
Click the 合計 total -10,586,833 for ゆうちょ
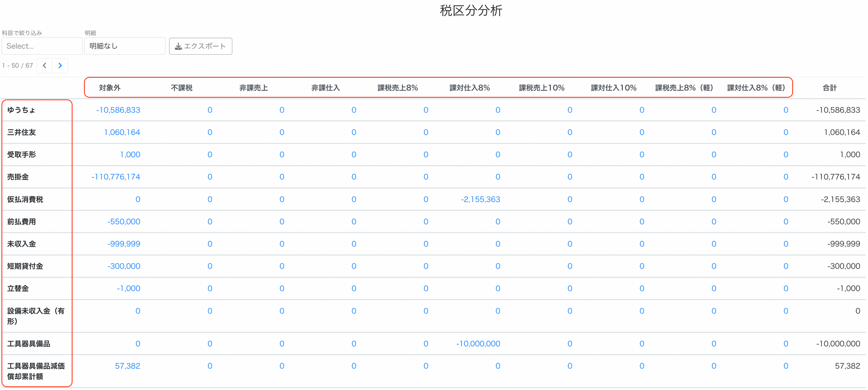coord(838,110)
